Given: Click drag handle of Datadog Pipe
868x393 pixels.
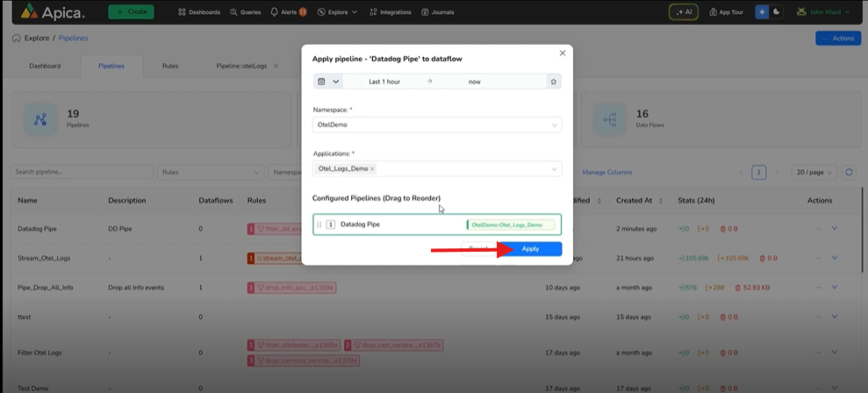Looking at the screenshot, I should tap(319, 225).
